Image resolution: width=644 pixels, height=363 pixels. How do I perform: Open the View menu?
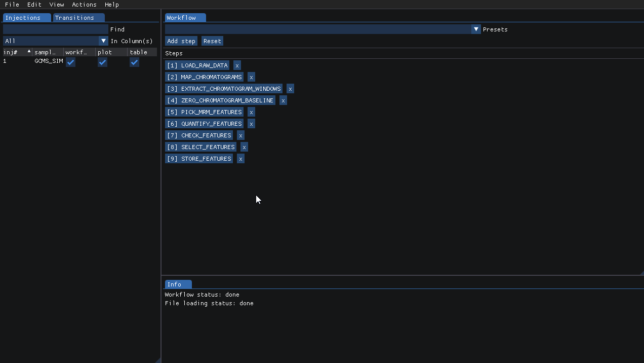tap(57, 5)
